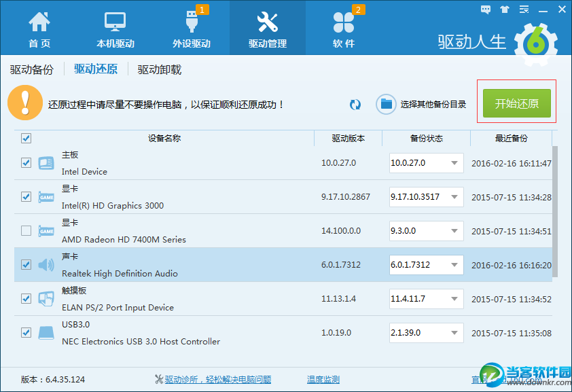
Task: Click Realtek High Definition Audio device name
Action: (x=120, y=274)
